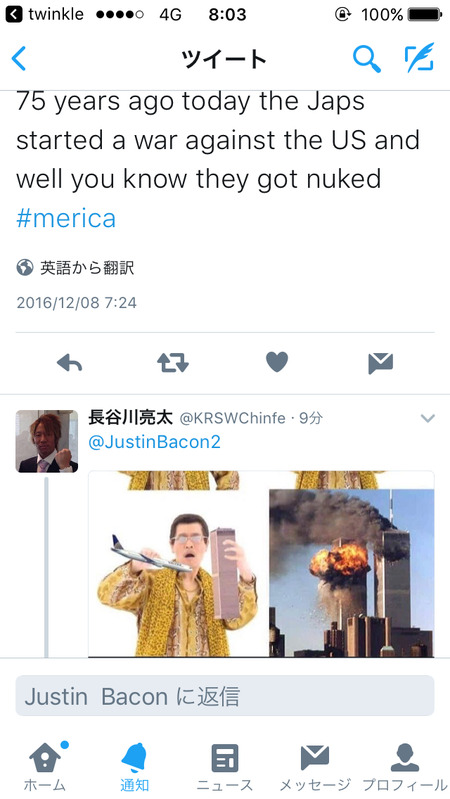Screen dimensions: 450x799
Task: View 長谷川亮太 profile picture
Action: [47, 441]
